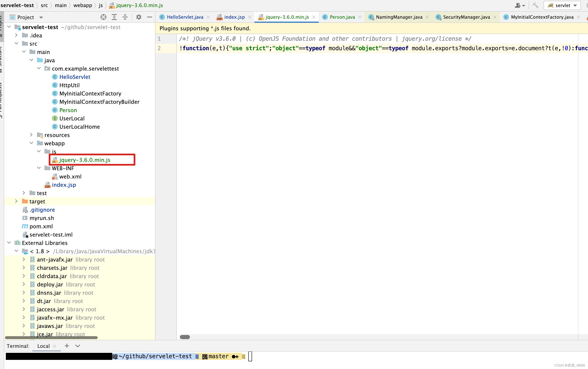Select web.xml file

coord(70,176)
